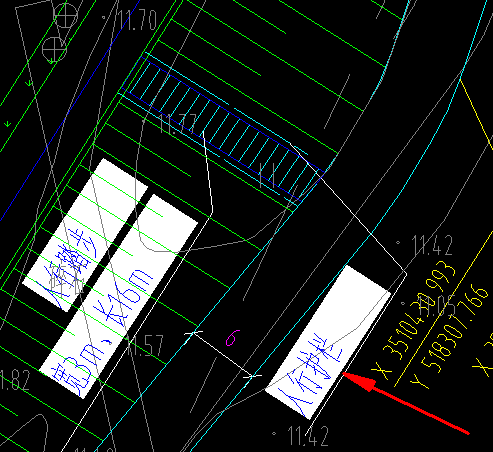Click the partial 1.82 elevation text
This screenshot has width=493, height=452.
[15, 380]
